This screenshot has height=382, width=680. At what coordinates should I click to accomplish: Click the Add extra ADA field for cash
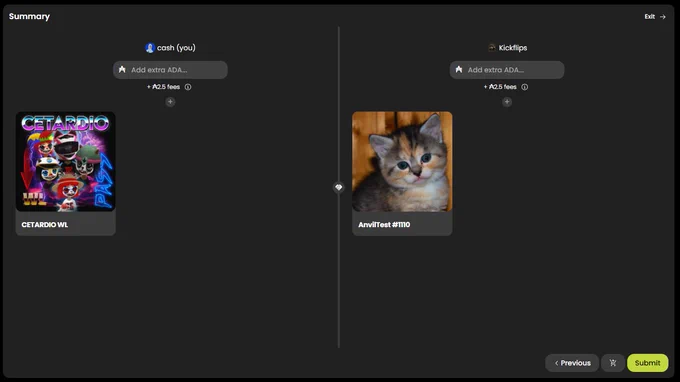[x=170, y=70]
